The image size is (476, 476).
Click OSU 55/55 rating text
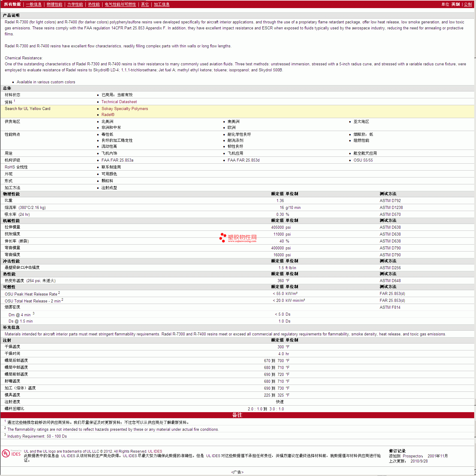(363, 160)
